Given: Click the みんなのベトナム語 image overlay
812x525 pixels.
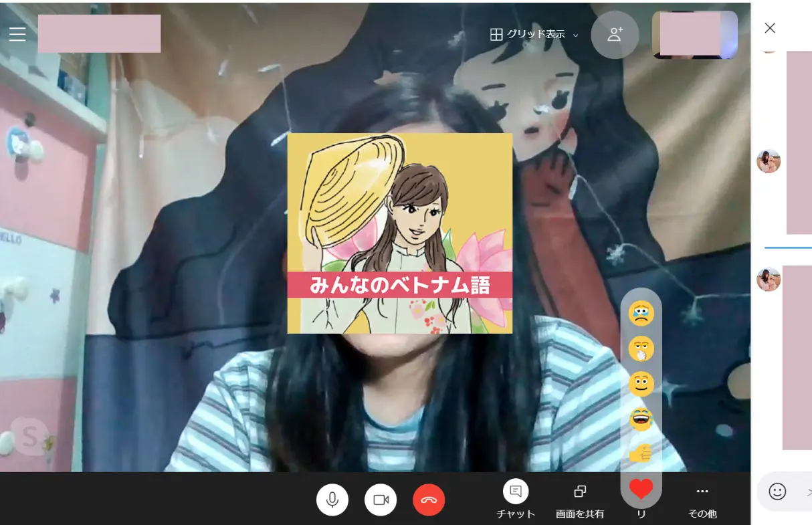Looking at the screenshot, I should pyautogui.click(x=400, y=233).
